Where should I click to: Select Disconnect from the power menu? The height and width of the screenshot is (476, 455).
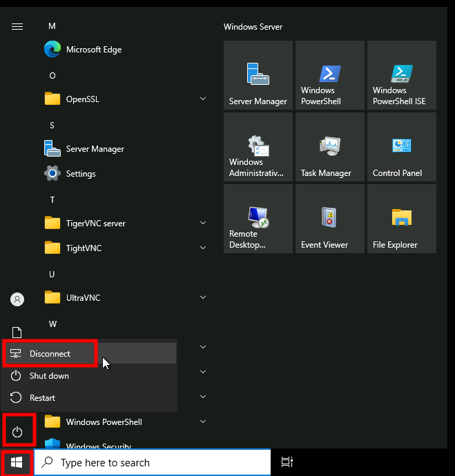pos(50,354)
